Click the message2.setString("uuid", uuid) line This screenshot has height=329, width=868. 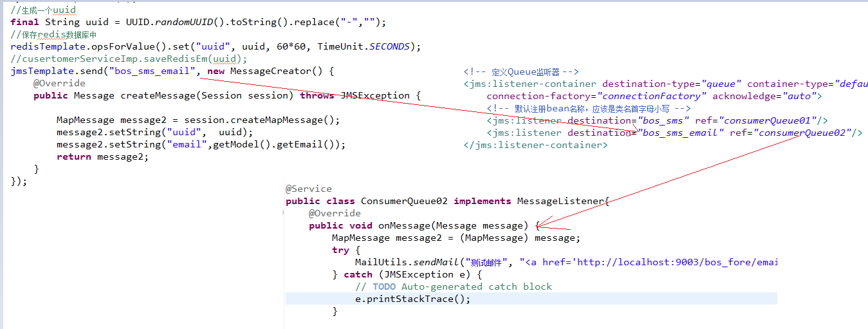[x=155, y=132]
